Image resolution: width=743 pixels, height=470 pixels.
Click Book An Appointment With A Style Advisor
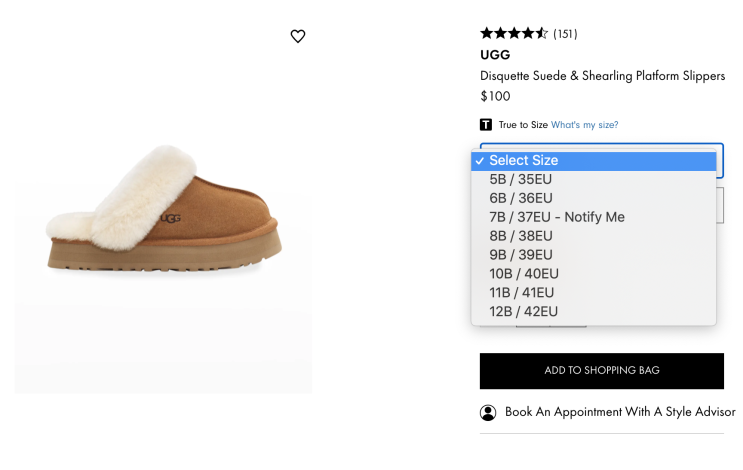[x=620, y=412]
